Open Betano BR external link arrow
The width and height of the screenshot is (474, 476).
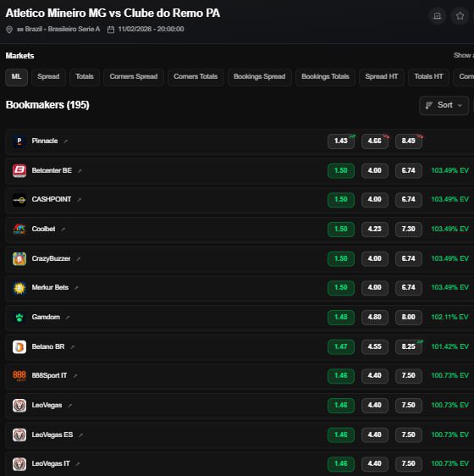pyautogui.click(x=72, y=347)
